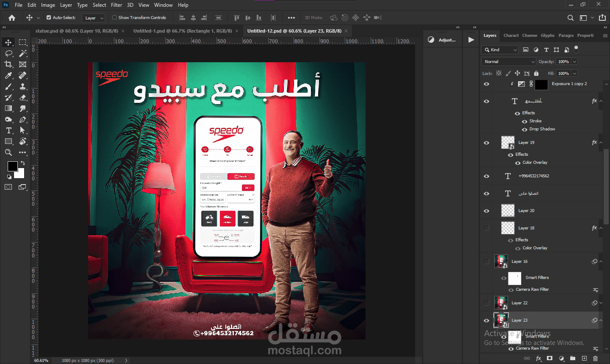Hide the Layer 20 layer

click(486, 211)
